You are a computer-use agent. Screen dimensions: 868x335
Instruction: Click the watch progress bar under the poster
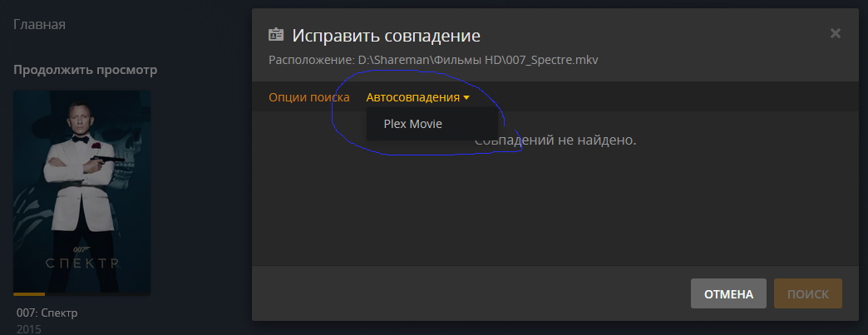click(x=82, y=294)
